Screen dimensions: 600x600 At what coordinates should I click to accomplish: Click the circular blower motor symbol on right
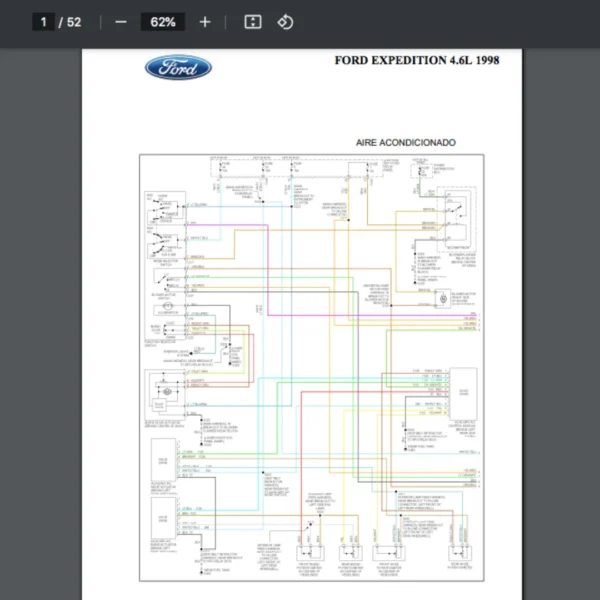point(441,299)
